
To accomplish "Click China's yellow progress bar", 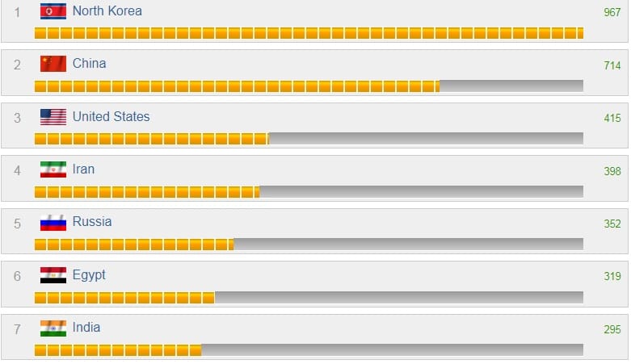I will click(237, 86).
